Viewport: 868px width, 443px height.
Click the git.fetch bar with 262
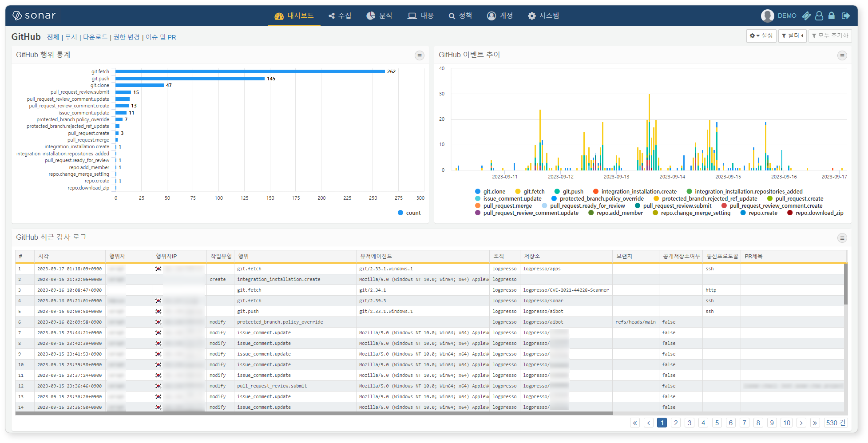click(250, 71)
